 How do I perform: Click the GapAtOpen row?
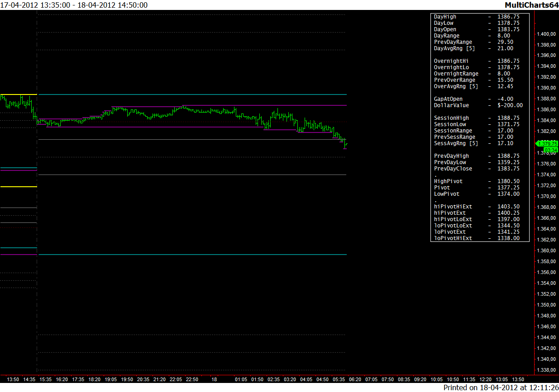click(473, 99)
